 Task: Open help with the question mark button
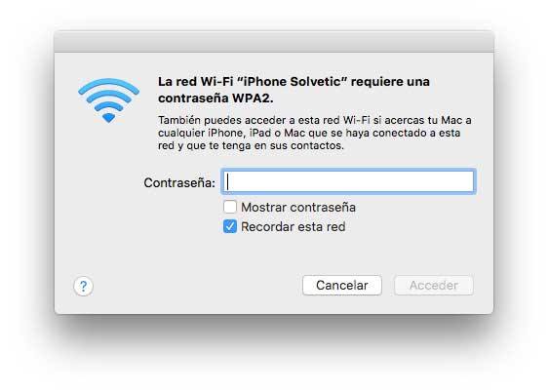coord(83,286)
